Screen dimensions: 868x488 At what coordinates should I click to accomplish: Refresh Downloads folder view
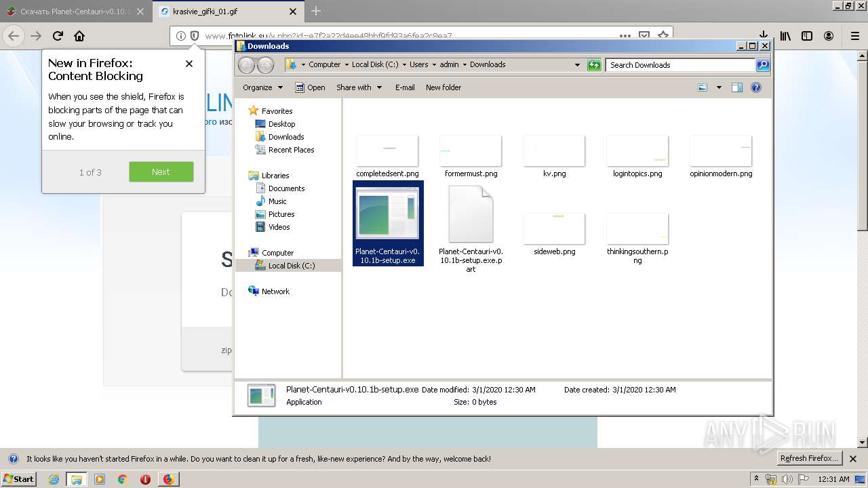[x=594, y=65]
